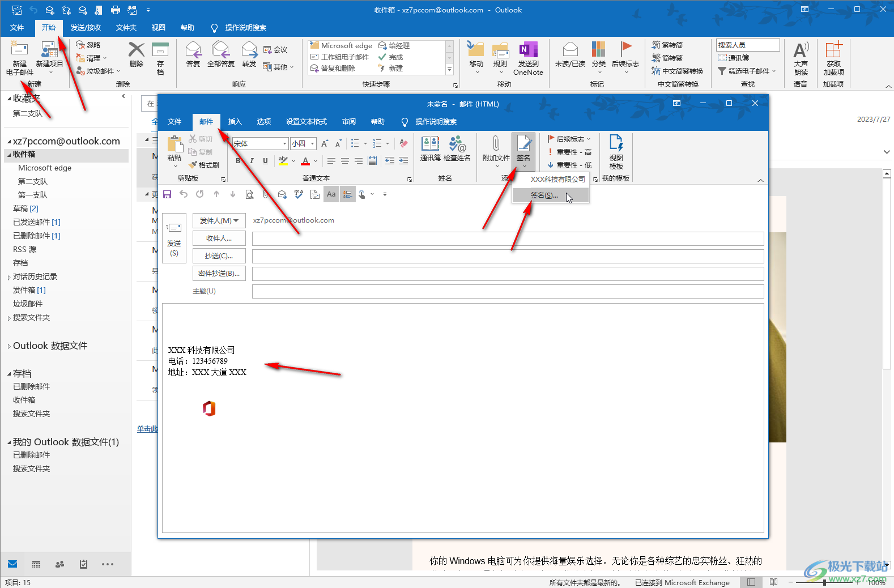Choose the 签名(S)... menu entry
Image resolution: width=894 pixels, height=588 pixels.
click(x=551, y=195)
